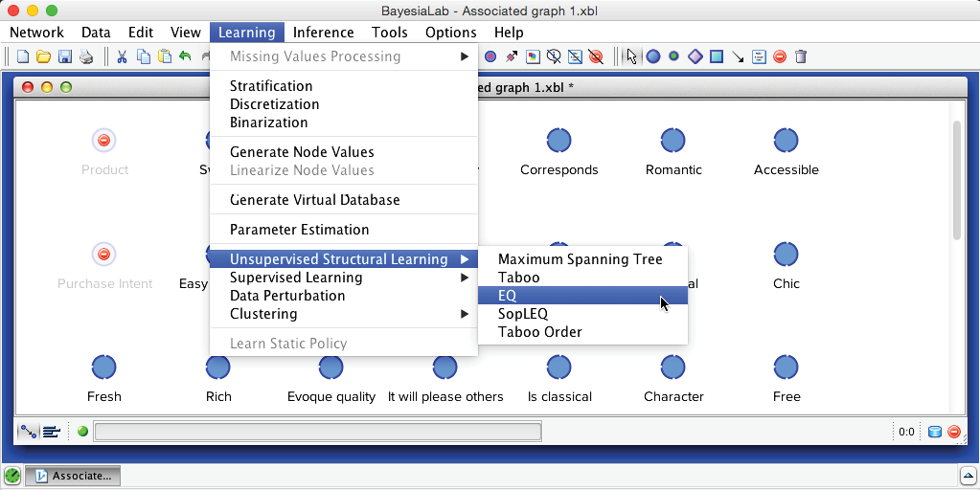Click the Save floppy disk icon
This screenshot has width=980, height=490.
pyautogui.click(x=65, y=56)
